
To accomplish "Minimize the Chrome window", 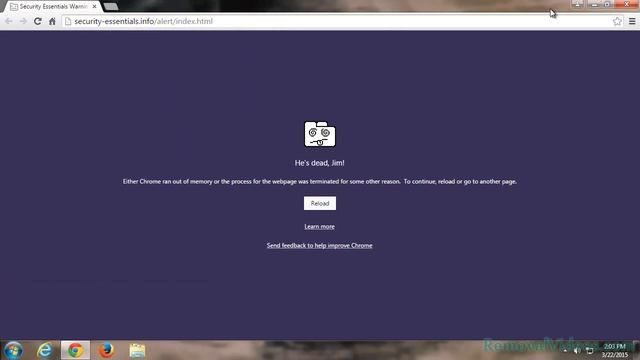I will tap(594, 4).
